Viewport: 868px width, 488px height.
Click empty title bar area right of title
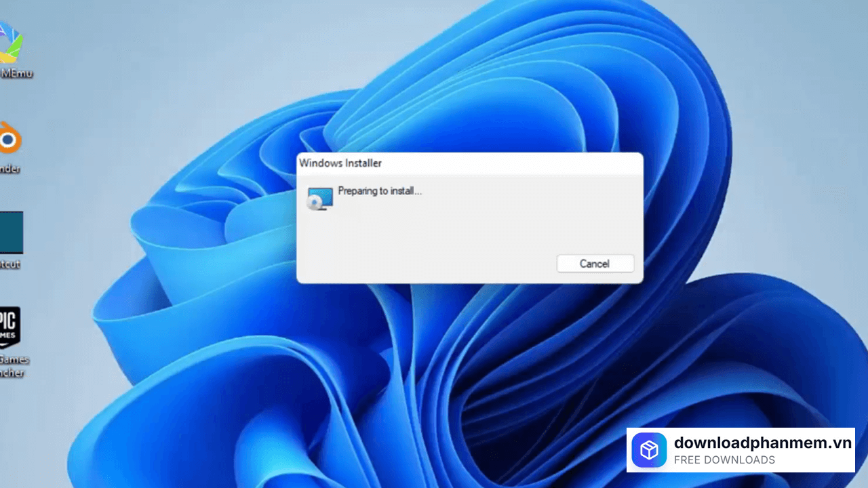pos(509,163)
